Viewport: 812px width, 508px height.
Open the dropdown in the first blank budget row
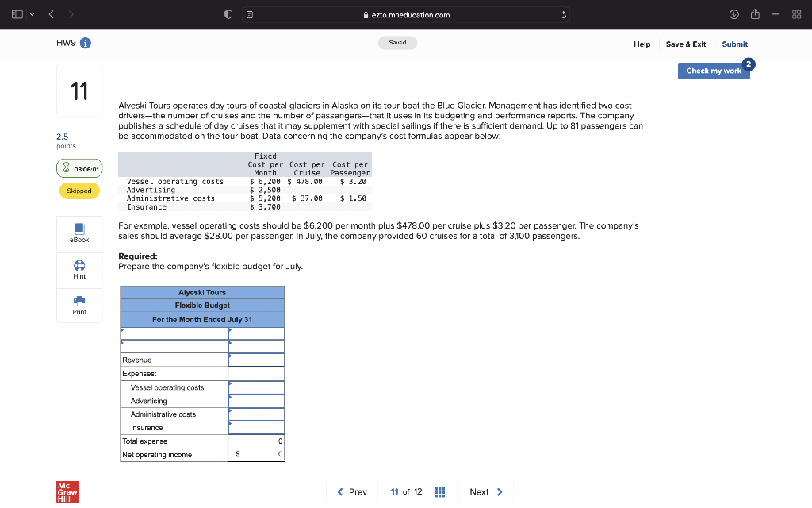tap(173, 333)
